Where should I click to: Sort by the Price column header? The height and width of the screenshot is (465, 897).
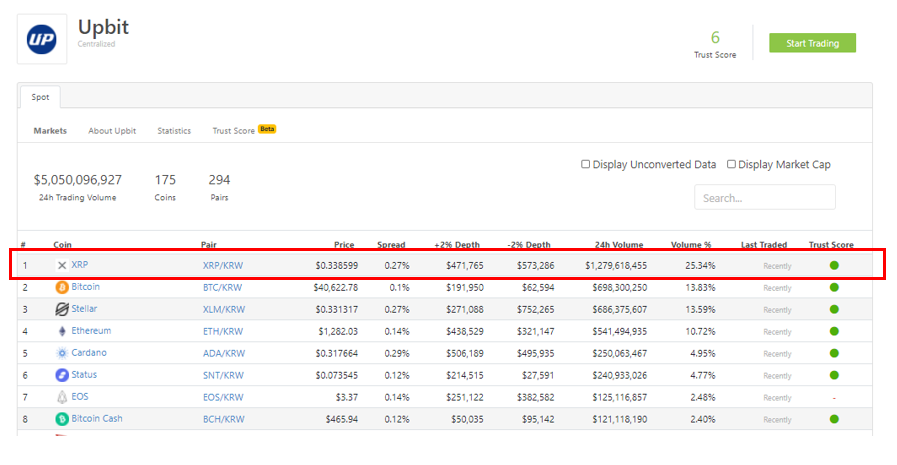click(x=344, y=245)
